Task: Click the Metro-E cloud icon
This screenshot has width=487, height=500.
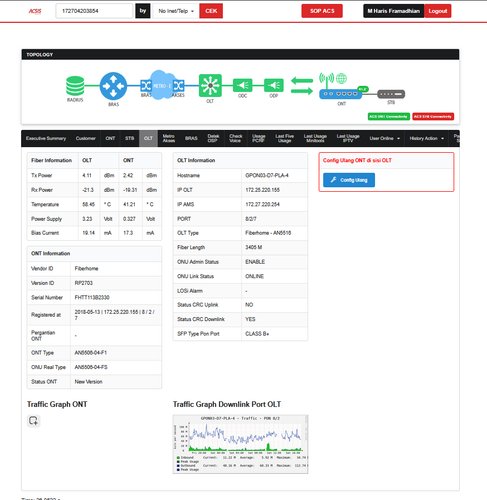Action: (162, 85)
